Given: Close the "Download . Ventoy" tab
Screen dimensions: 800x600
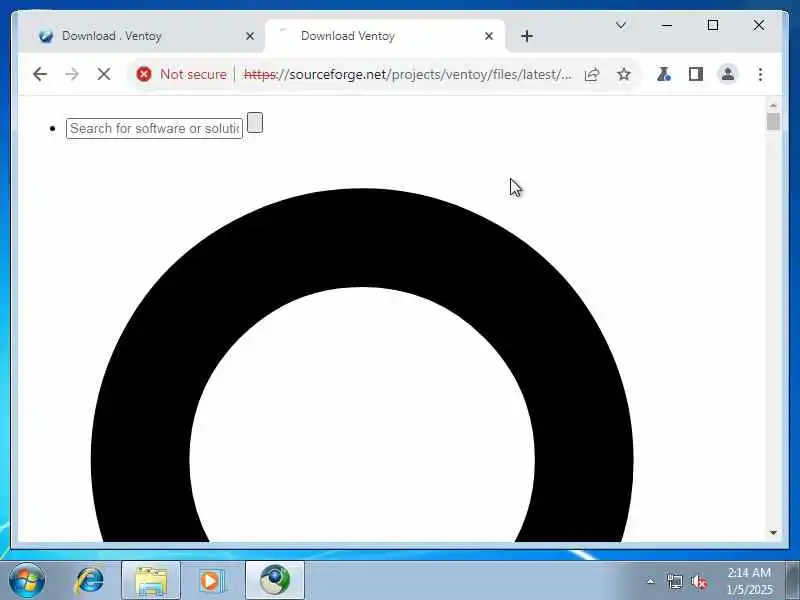Looking at the screenshot, I should (x=249, y=36).
